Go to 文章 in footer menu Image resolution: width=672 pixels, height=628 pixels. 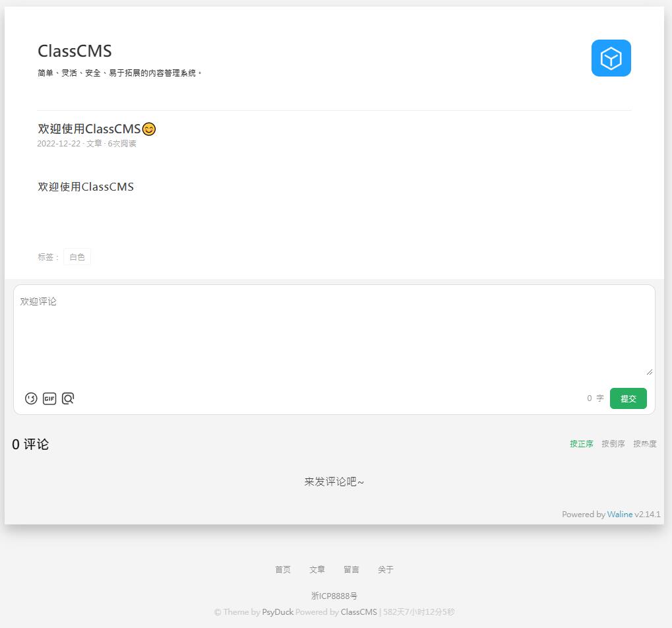click(x=317, y=570)
